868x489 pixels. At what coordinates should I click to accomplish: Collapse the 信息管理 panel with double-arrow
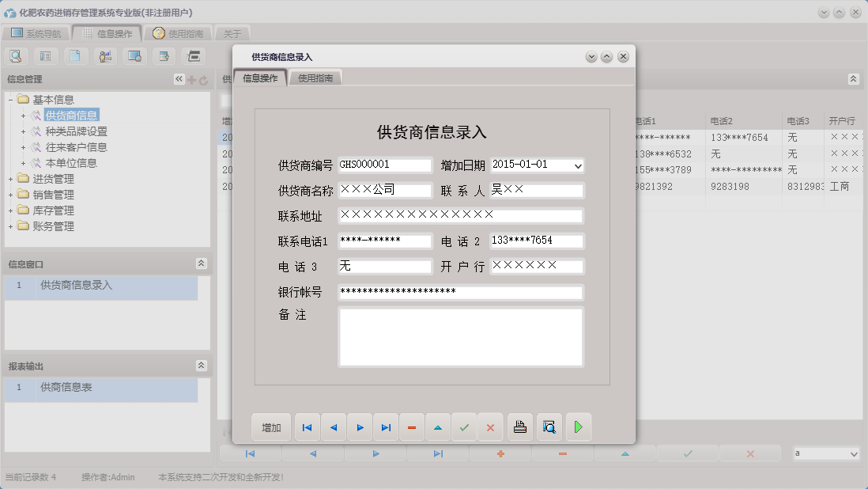click(179, 79)
